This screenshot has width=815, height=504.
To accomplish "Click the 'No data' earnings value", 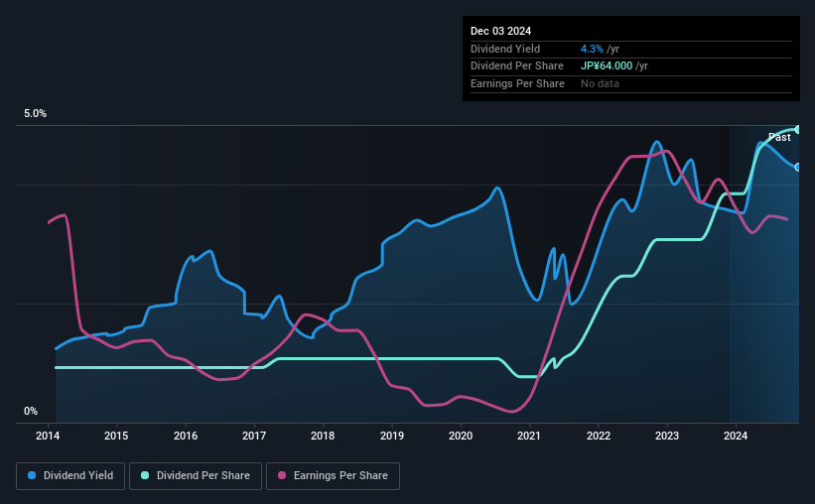I will pos(600,83).
